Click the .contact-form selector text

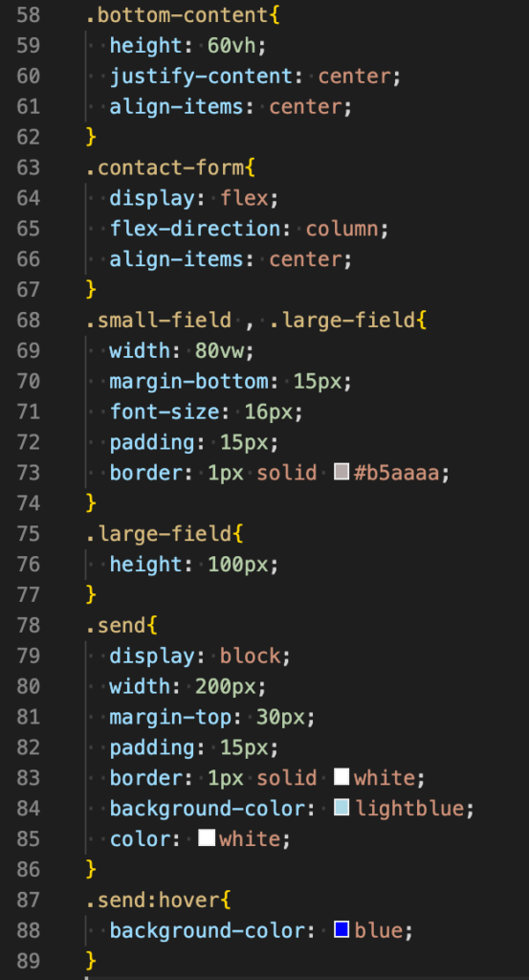click(x=165, y=167)
